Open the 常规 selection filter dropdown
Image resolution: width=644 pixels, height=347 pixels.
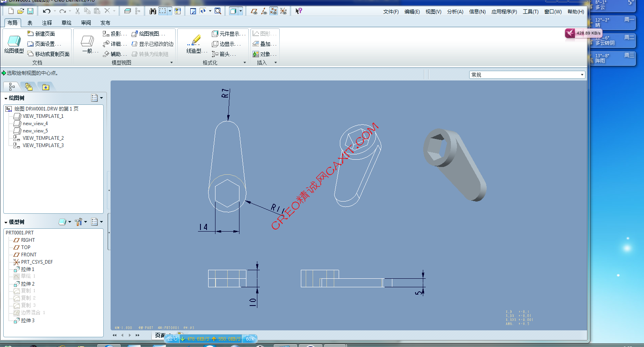[527, 75]
